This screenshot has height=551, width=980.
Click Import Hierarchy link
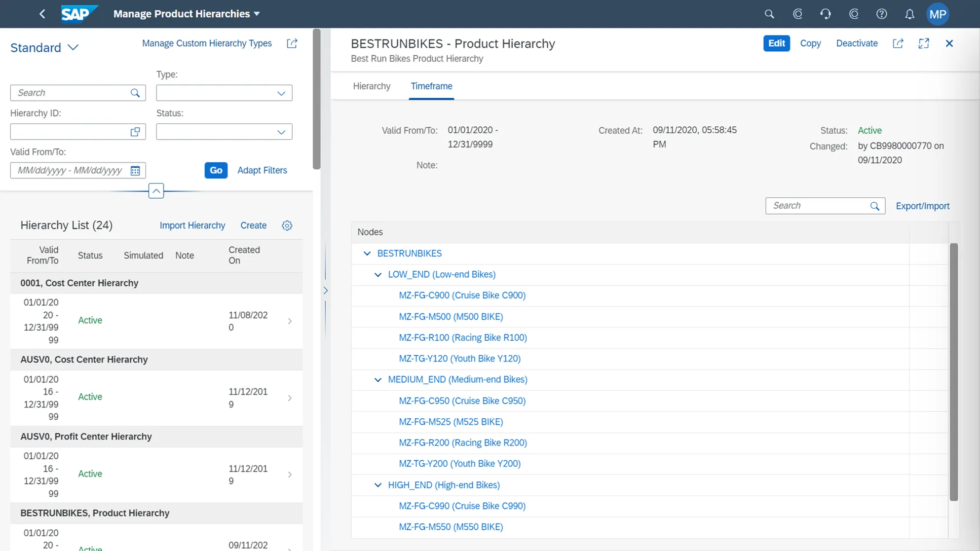[x=192, y=225]
